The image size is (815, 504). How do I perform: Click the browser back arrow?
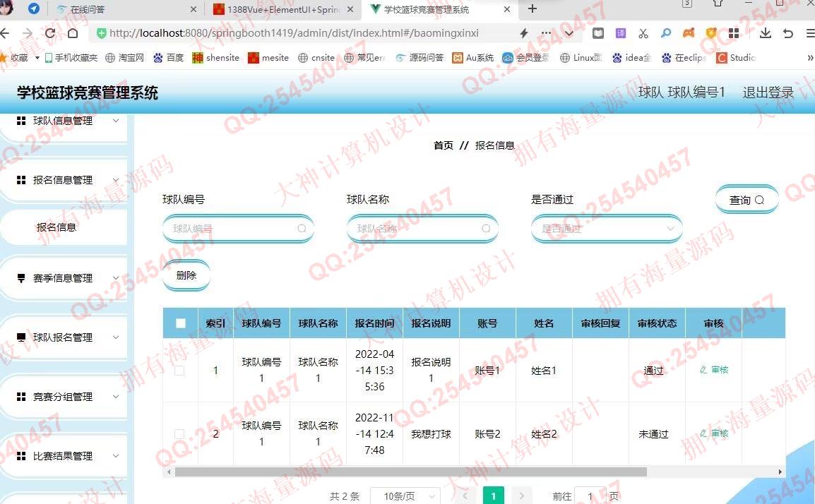point(5,33)
